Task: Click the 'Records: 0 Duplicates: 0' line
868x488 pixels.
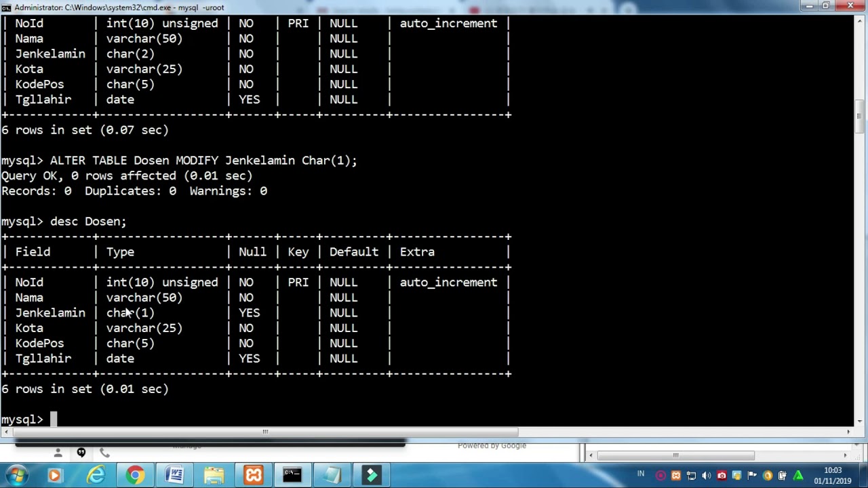Action: click(134, 191)
